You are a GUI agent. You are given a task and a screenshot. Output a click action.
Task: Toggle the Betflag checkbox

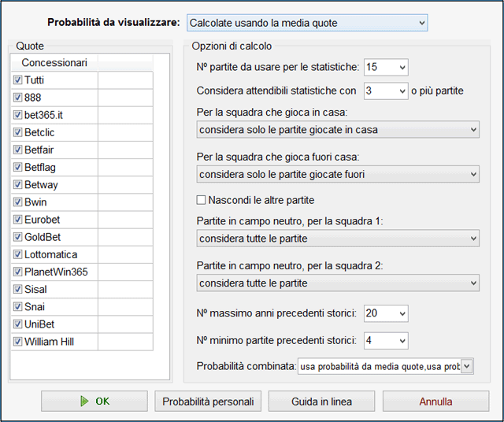[x=17, y=167]
